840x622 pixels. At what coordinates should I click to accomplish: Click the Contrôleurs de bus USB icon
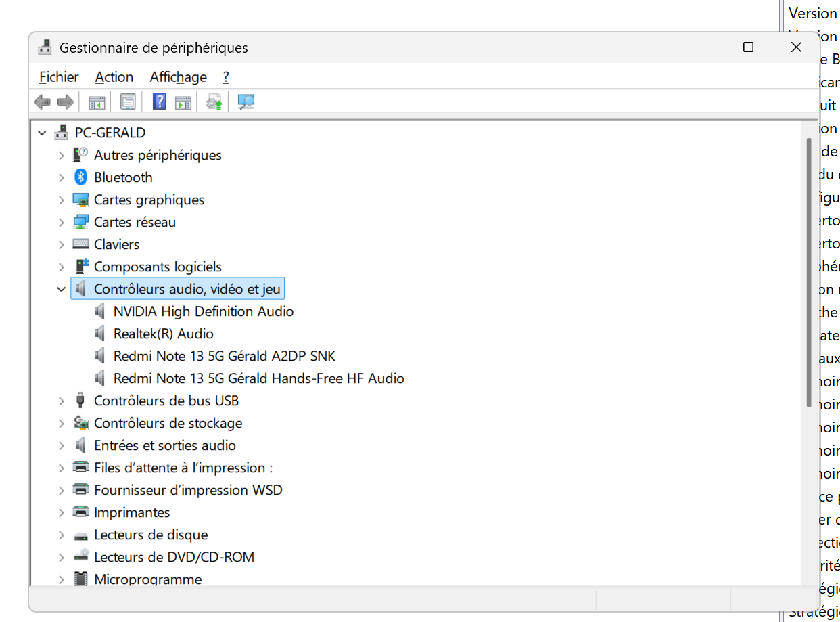[x=81, y=401]
